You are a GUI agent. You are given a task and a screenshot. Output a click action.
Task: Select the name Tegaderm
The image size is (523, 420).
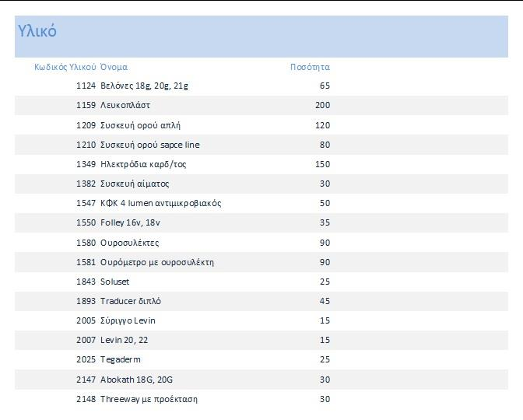(121, 359)
